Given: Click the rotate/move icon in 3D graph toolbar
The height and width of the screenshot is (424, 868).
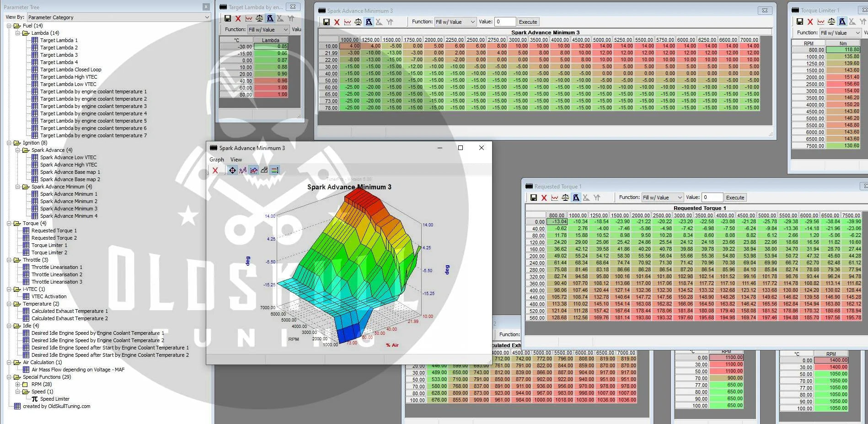Looking at the screenshot, I should click(232, 171).
